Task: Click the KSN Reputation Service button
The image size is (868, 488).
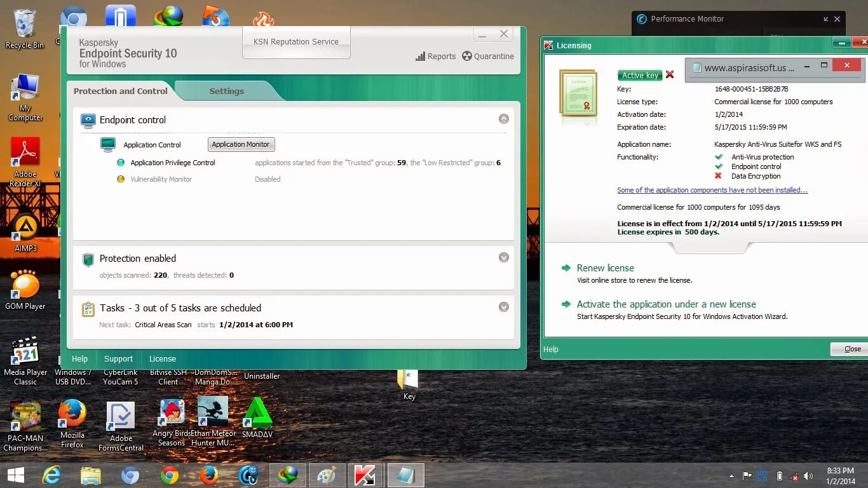Action: point(296,42)
